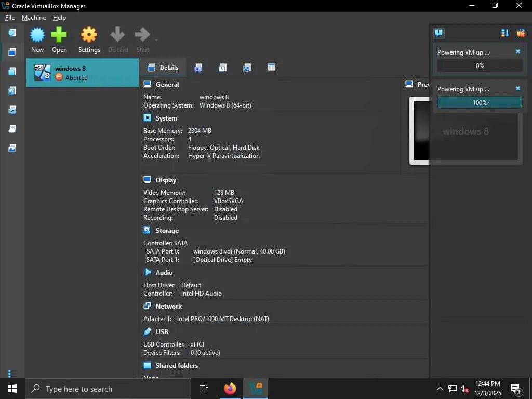Viewport: 532px width, 399px height.
Task: Click the Preview section header
Action: coord(423,85)
